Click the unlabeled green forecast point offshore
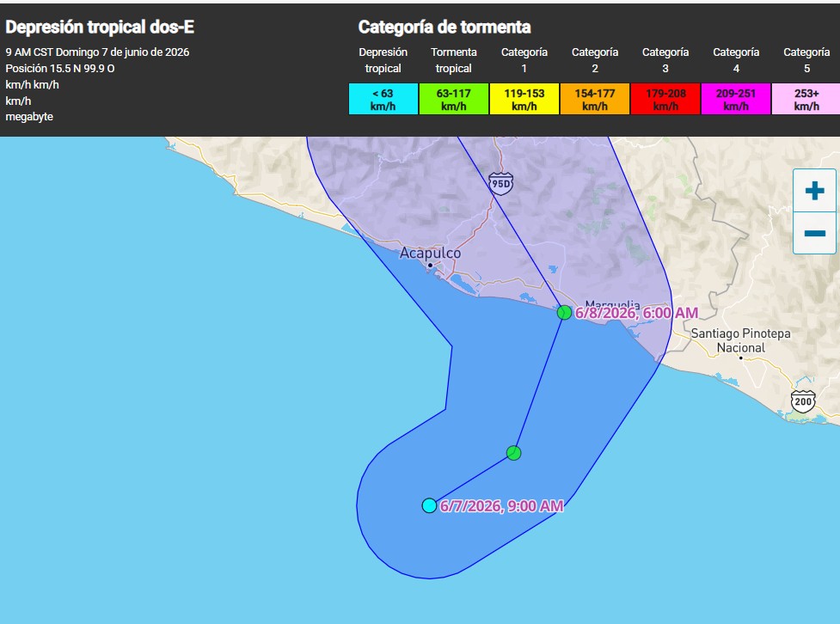 click(514, 453)
